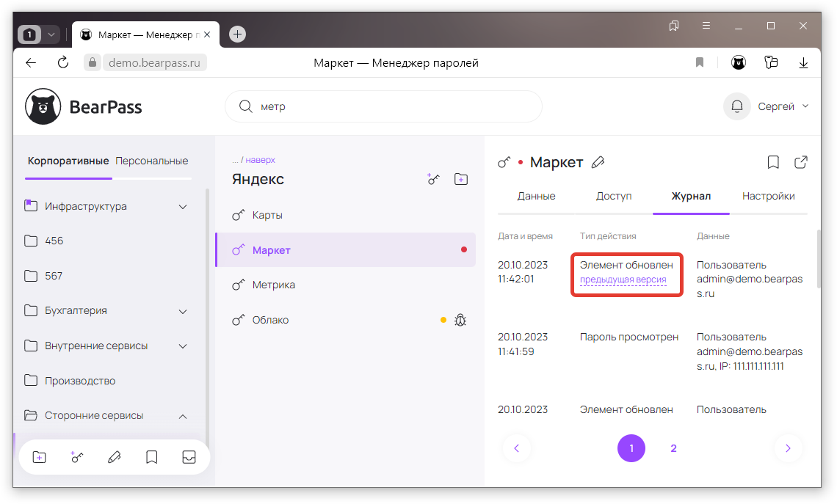Screen dimensions: 837x504
Task: Click the add password key icon beside Яндекс
Action: click(433, 179)
